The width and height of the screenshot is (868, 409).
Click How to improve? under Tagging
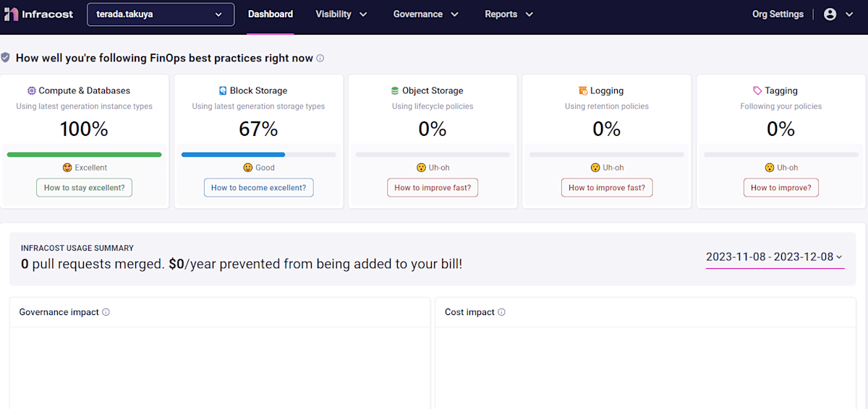pyautogui.click(x=780, y=188)
